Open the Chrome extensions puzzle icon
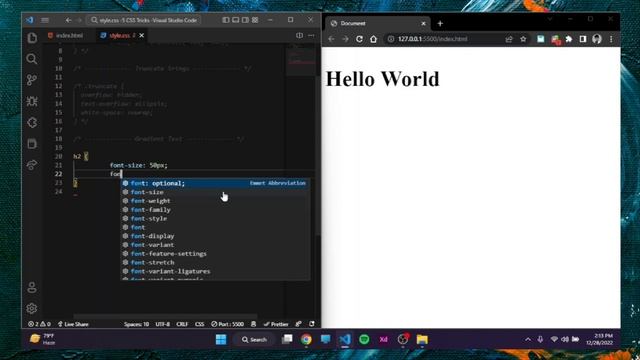The width and height of the screenshot is (640, 360). [569, 39]
